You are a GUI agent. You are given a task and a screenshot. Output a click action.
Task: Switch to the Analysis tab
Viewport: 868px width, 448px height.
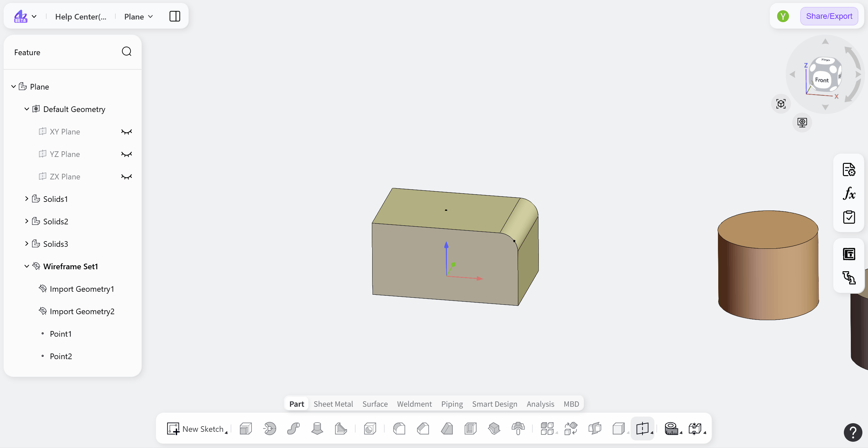coord(540,404)
